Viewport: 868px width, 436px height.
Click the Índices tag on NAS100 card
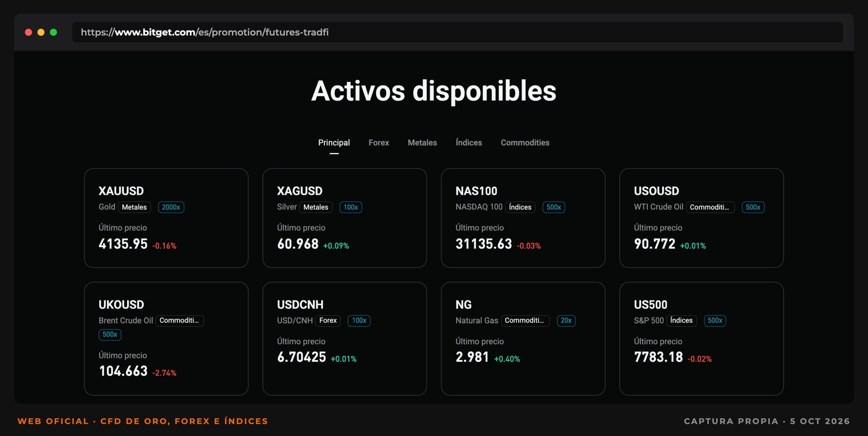(520, 207)
